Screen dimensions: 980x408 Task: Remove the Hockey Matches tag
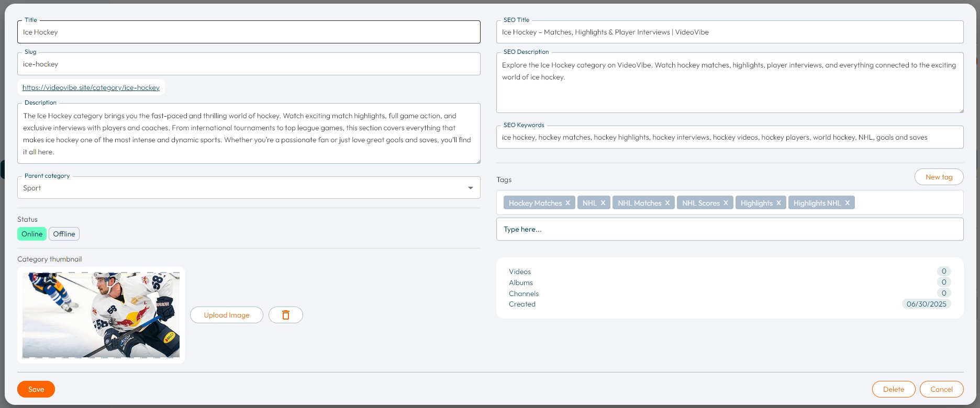567,203
